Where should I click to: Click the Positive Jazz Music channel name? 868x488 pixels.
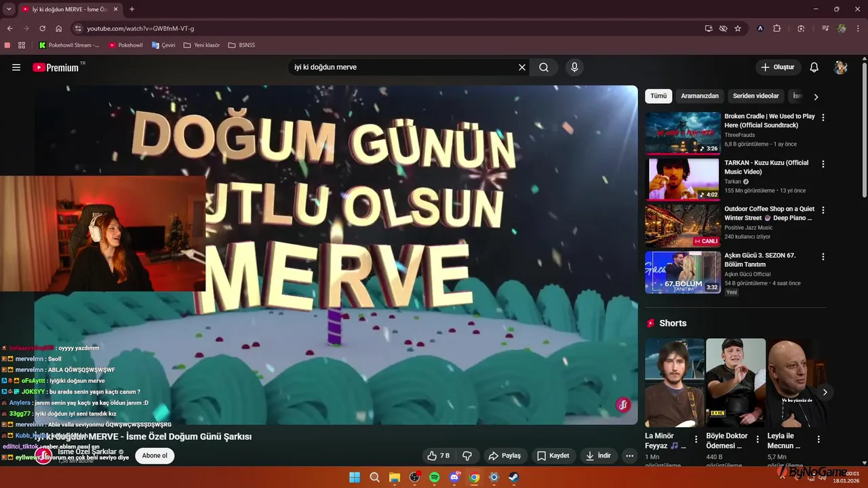[748, 228]
